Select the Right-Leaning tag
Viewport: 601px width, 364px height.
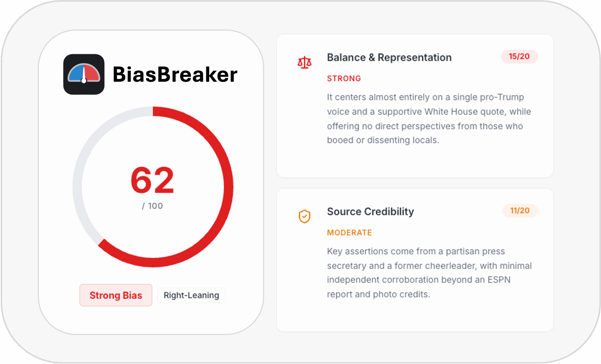pos(191,295)
